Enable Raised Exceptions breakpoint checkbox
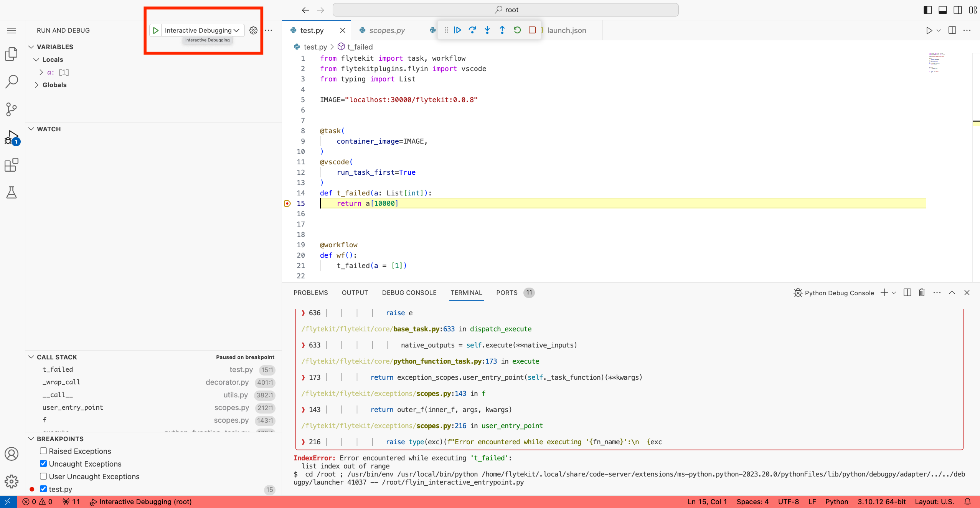 (x=43, y=451)
